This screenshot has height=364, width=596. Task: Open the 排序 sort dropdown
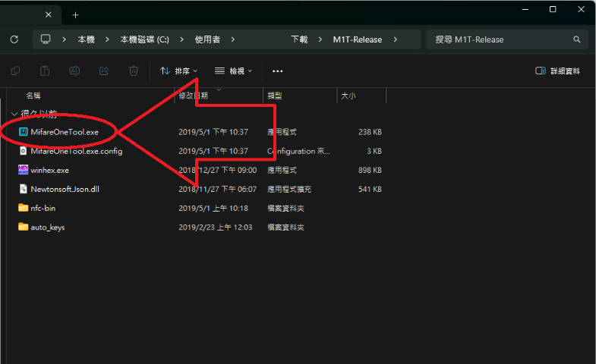coord(178,71)
